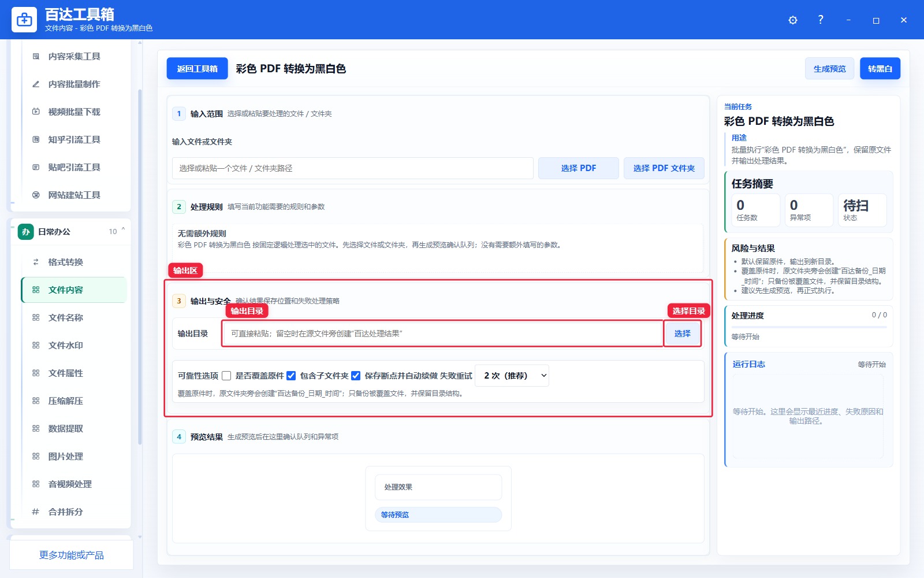Click the video icon beside 视频批量下载
The width and height of the screenshot is (924, 578).
coord(36,112)
